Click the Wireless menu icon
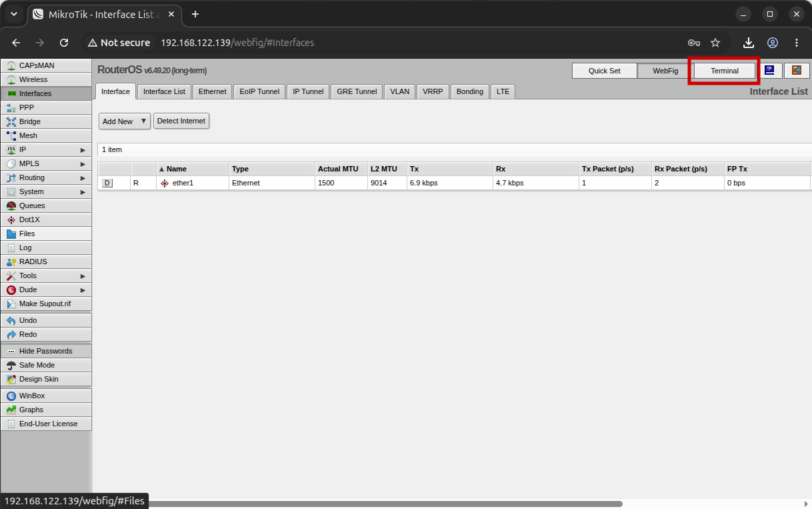 pyautogui.click(x=11, y=79)
